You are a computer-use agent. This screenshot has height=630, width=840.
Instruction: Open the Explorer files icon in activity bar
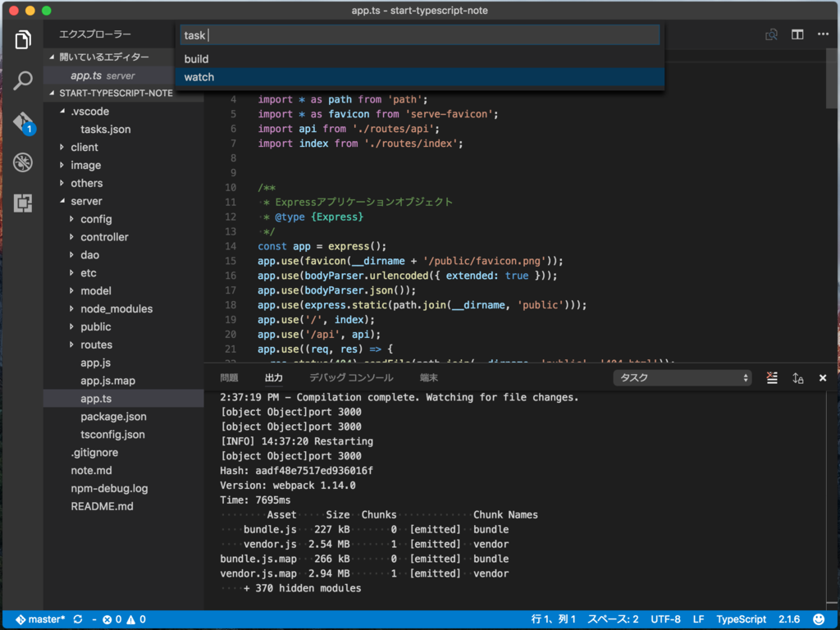tap(22, 39)
